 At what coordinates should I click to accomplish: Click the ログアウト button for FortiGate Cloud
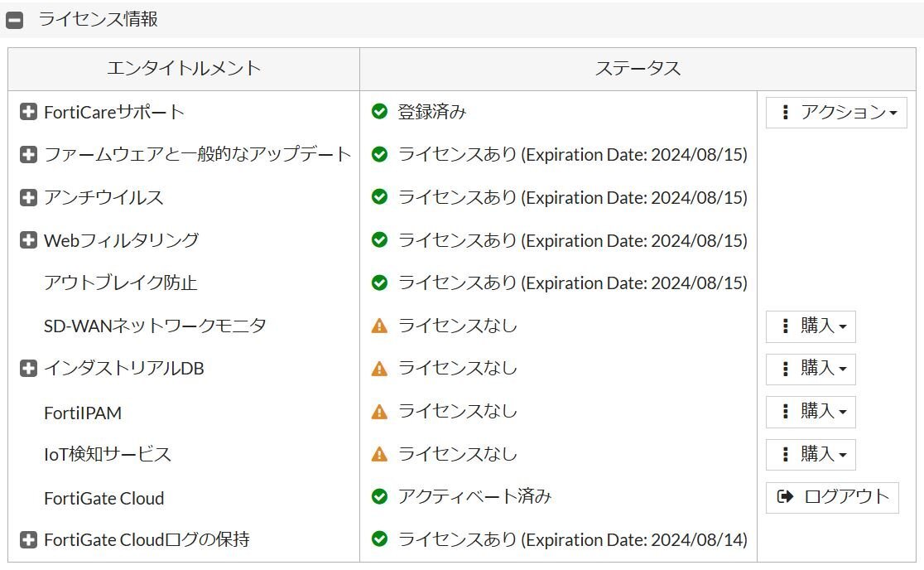tap(831, 497)
